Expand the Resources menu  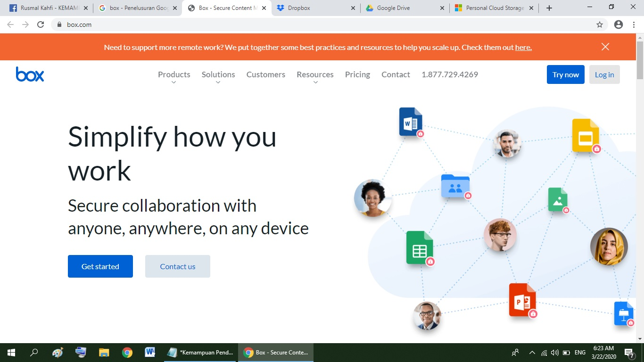(315, 77)
